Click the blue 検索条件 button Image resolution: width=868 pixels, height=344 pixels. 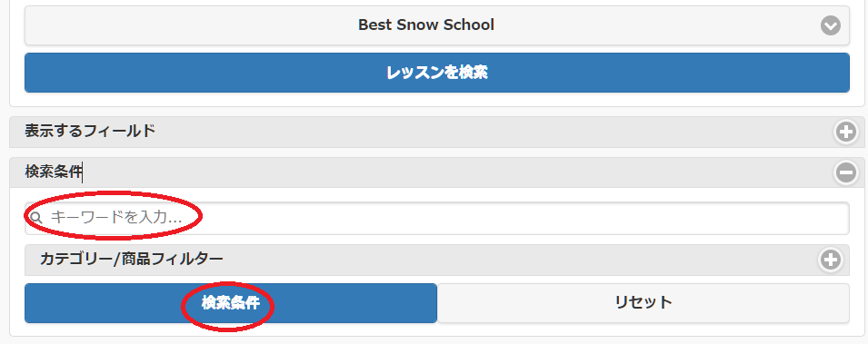231,303
